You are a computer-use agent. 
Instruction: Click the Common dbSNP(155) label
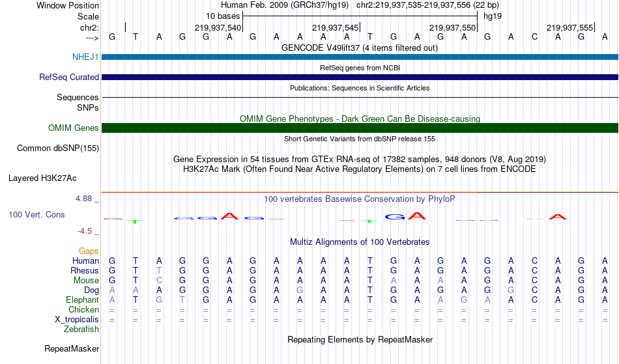pos(58,148)
